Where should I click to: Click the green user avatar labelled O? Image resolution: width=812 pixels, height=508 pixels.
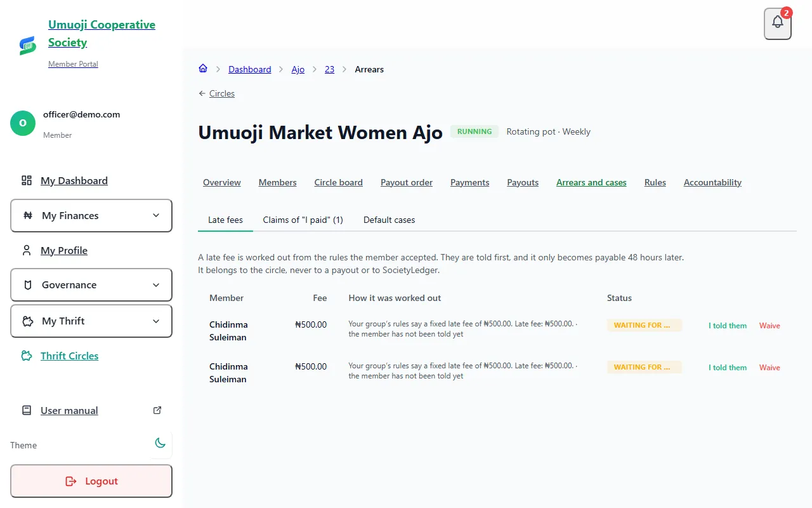coord(23,123)
